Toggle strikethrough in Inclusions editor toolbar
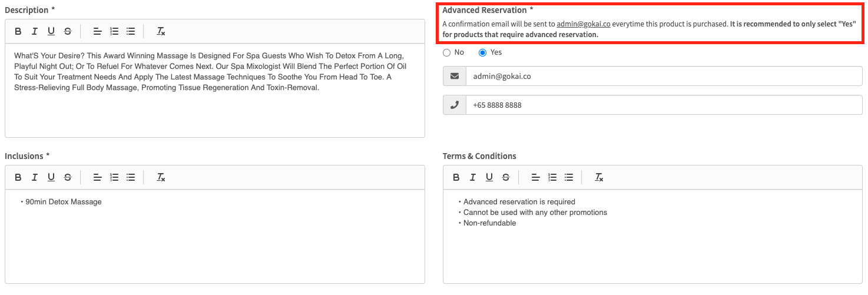 coord(68,177)
